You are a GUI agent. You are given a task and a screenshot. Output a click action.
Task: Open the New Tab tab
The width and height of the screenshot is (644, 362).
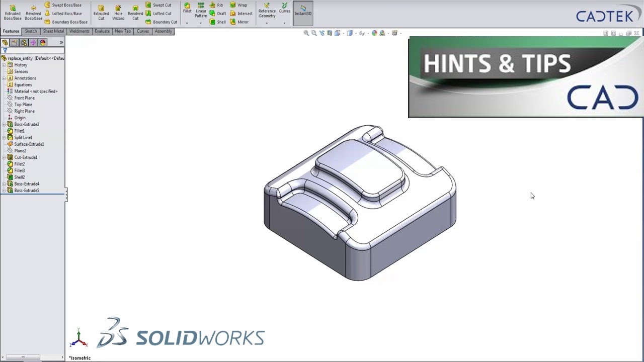coord(123,31)
